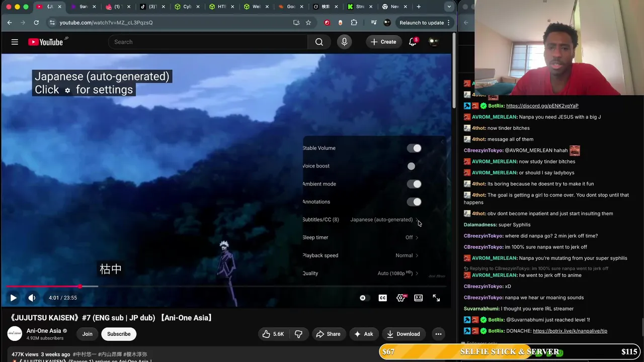Open the YouTube account avatar menu
The image size is (644, 362).
[x=433, y=42]
